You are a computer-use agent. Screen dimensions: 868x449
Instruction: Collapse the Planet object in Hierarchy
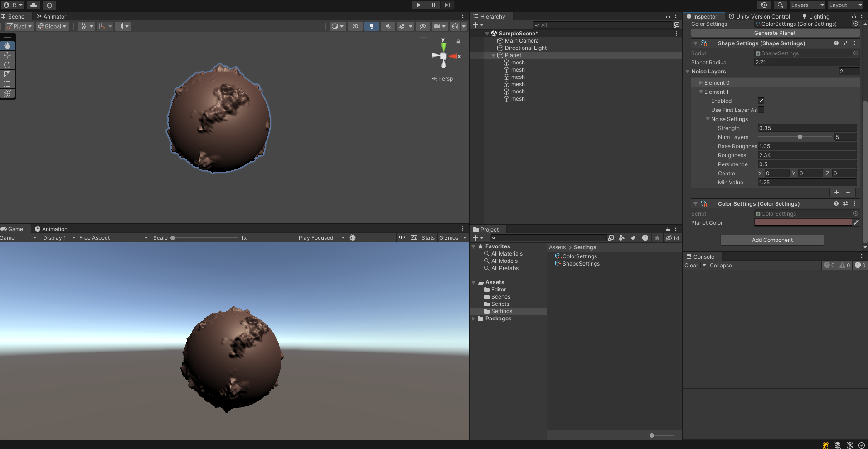494,55
